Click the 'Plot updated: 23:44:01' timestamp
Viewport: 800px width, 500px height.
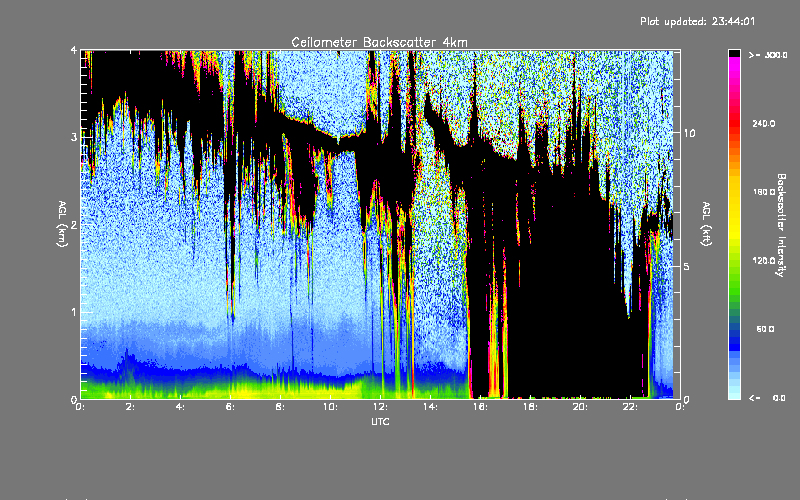(697, 21)
